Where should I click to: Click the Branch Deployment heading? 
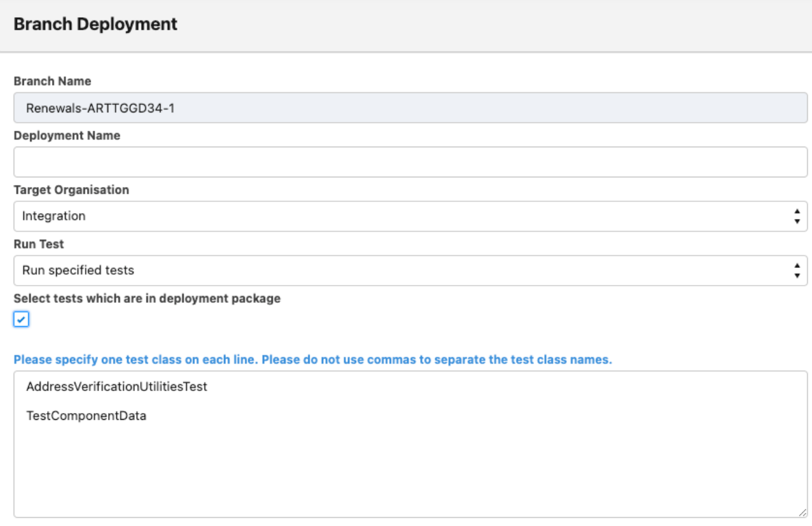coord(95,25)
